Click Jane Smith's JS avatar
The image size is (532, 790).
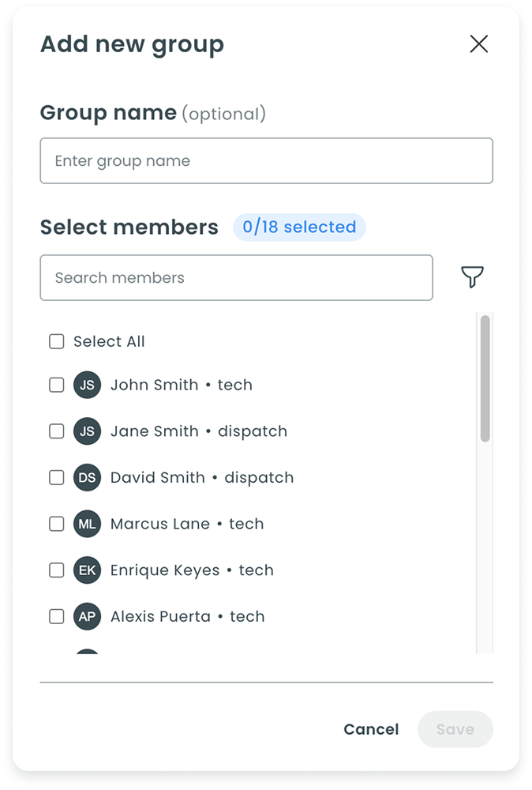click(x=88, y=431)
